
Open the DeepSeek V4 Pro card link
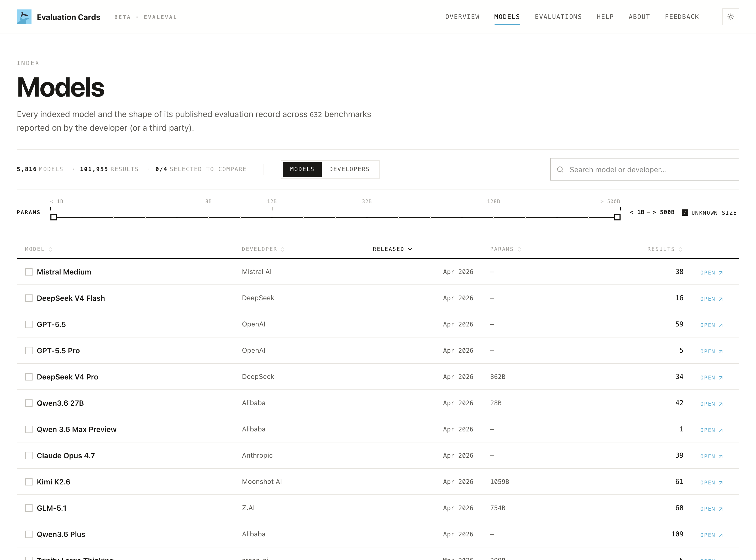pos(711,378)
